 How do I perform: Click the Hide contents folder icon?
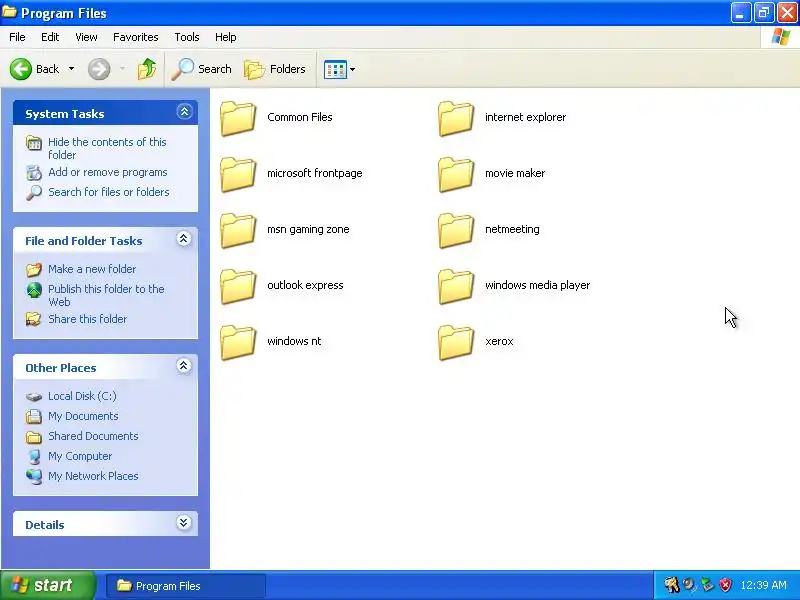(x=34, y=143)
